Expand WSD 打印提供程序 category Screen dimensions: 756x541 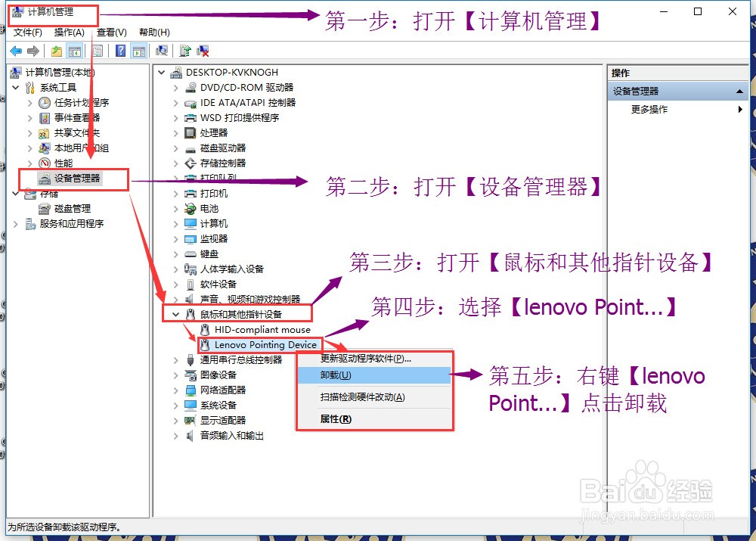[176, 118]
